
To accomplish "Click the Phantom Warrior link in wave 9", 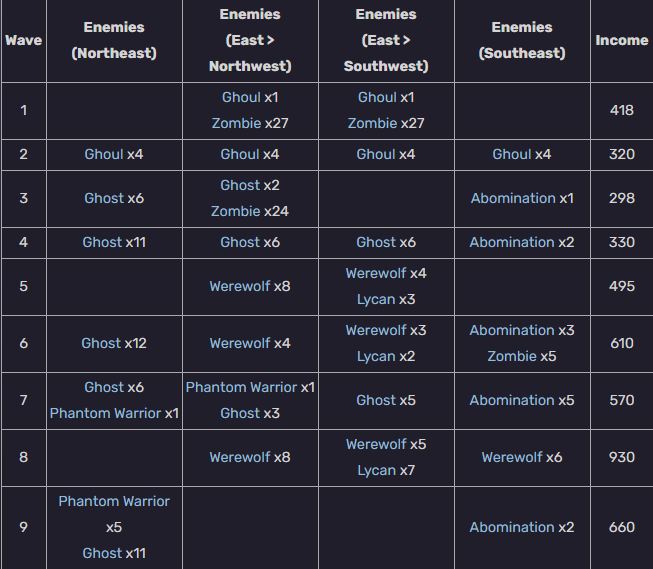I will click(114, 501).
